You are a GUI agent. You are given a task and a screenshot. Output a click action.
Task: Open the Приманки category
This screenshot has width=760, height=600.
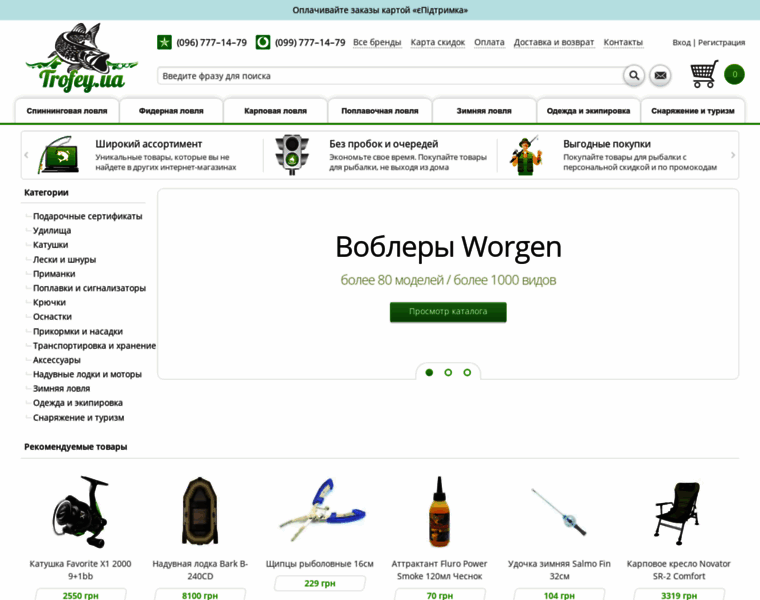coord(54,274)
